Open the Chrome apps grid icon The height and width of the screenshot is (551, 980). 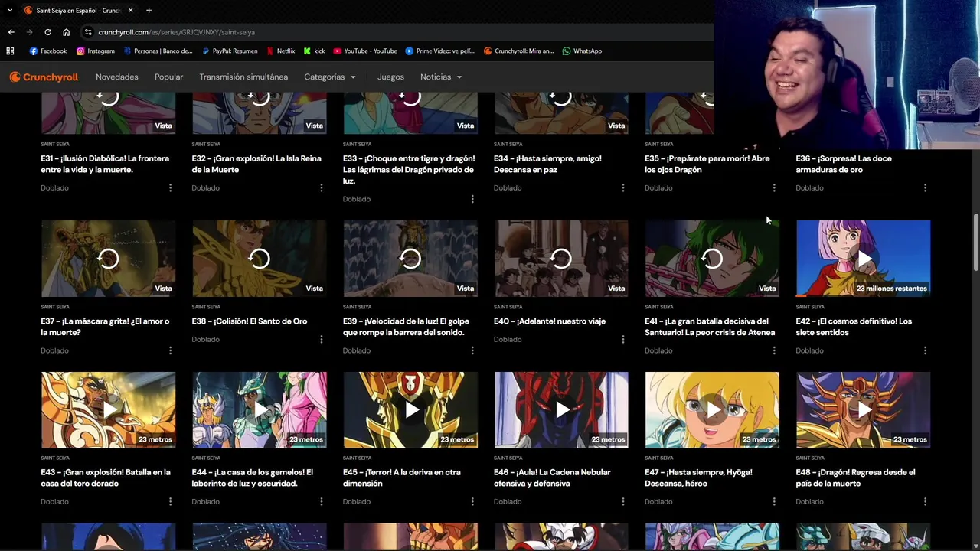pos(10,51)
